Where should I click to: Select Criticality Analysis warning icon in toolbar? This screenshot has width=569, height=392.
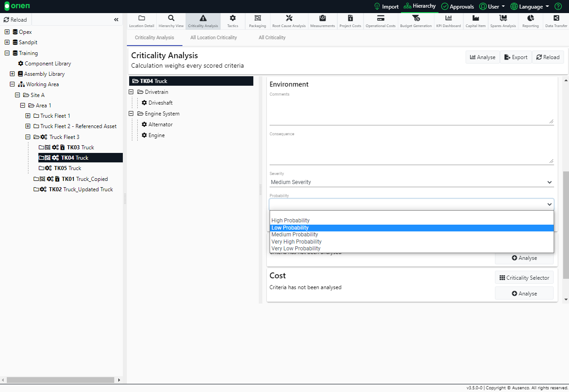pos(203,18)
